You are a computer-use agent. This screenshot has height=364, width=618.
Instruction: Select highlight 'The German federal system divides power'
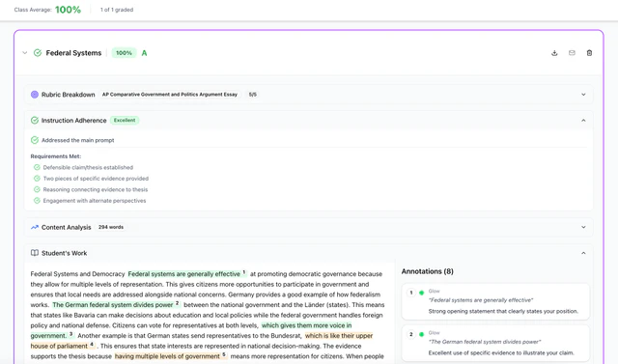coord(113,305)
